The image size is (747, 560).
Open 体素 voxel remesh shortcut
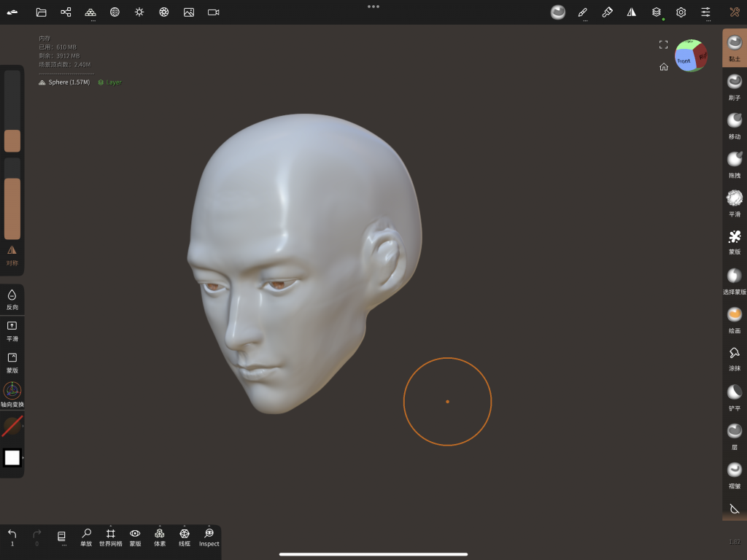coord(160,537)
